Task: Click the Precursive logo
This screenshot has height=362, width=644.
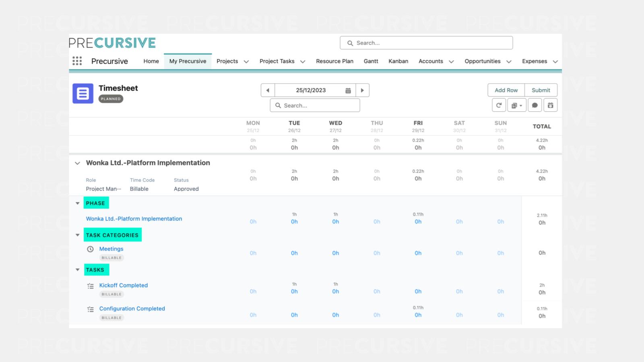Action: [x=112, y=43]
